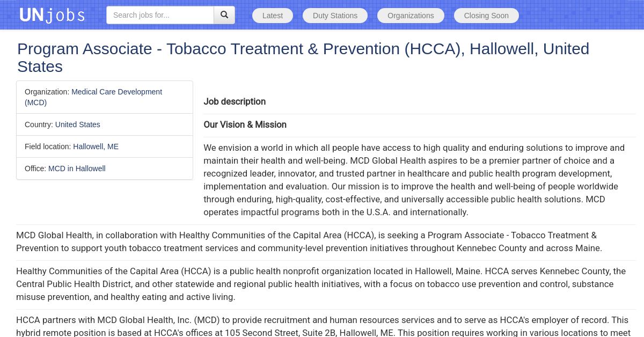
Task: Open the Closing Soon page
Action: coord(486,16)
